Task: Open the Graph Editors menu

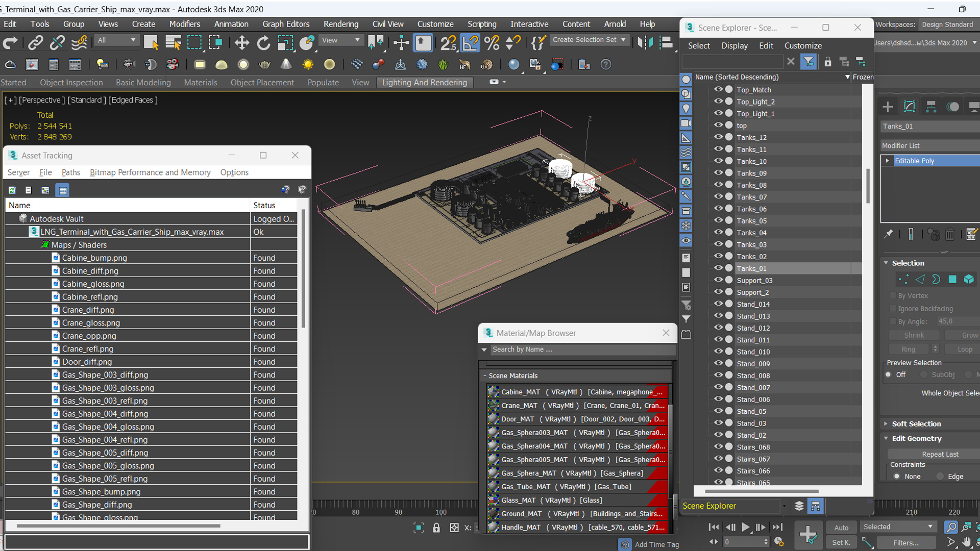Action: pos(286,24)
